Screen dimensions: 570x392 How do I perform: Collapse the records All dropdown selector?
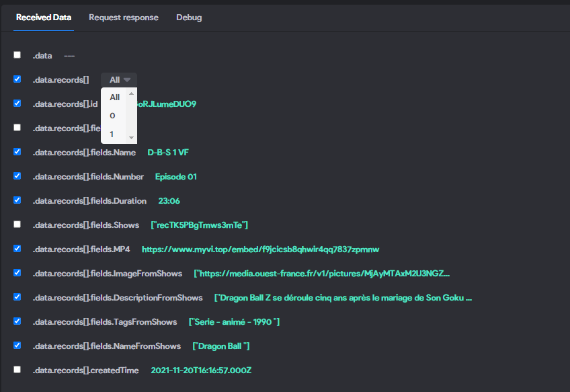click(x=119, y=79)
